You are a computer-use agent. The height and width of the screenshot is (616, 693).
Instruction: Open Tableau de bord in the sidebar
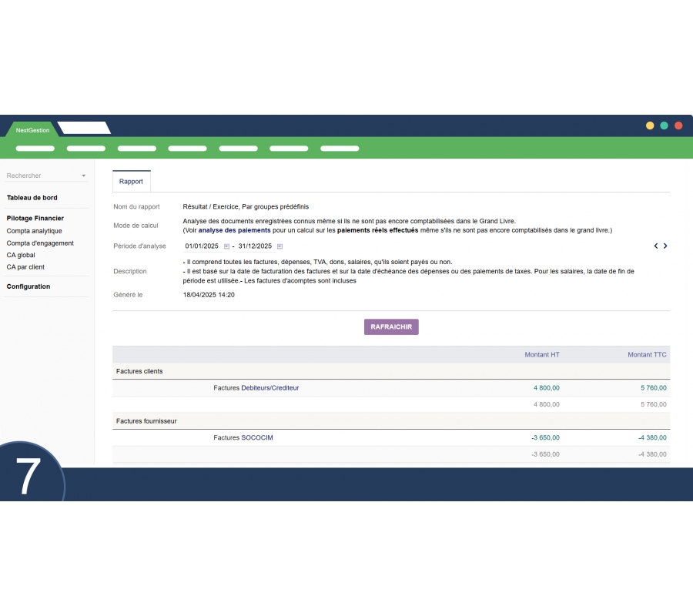click(x=32, y=198)
